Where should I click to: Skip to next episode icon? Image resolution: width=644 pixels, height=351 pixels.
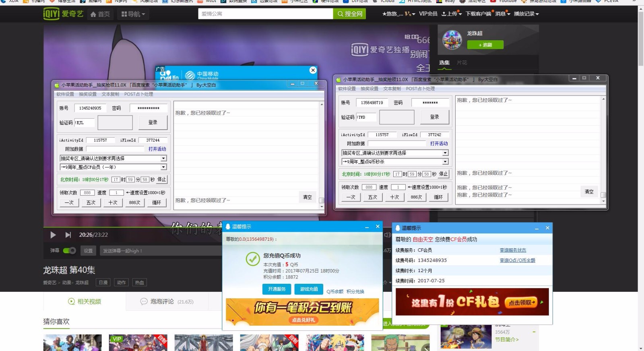[x=68, y=235]
